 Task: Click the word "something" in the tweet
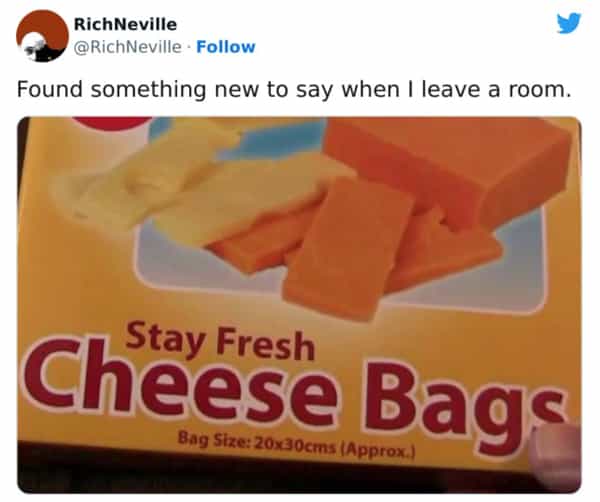click(148, 91)
